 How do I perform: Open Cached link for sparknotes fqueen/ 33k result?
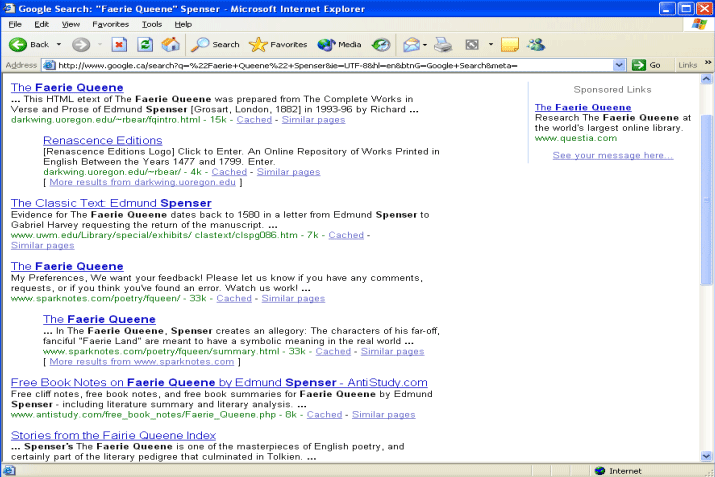pyautogui.click(x=234, y=299)
